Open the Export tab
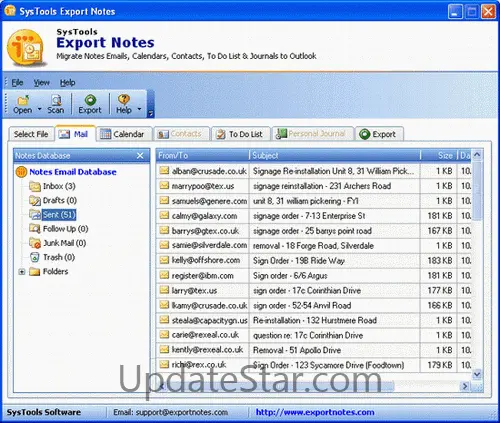This screenshot has height=423, width=500. [x=379, y=134]
